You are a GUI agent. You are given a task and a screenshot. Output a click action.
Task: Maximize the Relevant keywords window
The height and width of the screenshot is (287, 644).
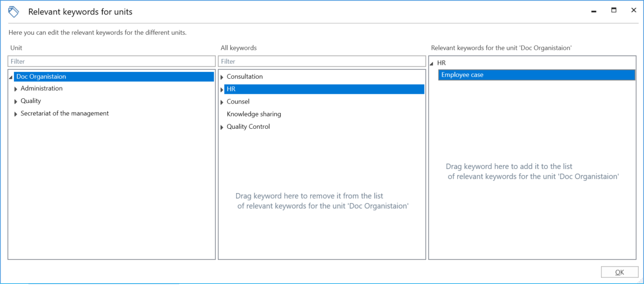613,10
